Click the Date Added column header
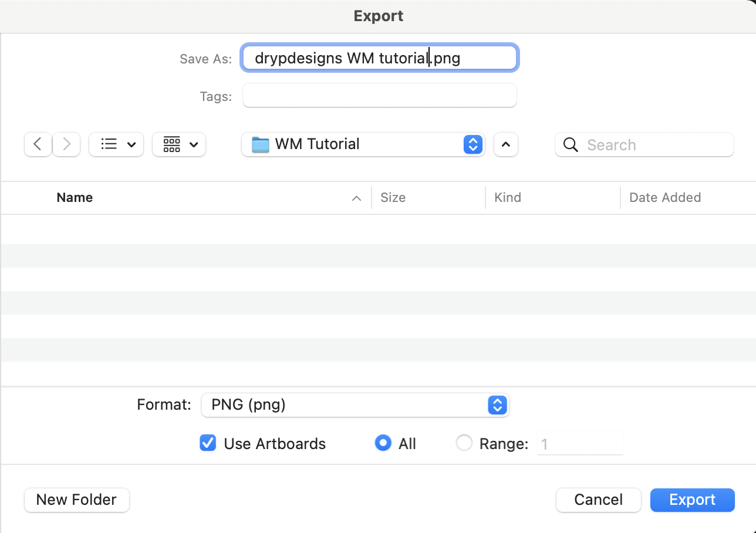The image size is (756, 533). point(664,198)
